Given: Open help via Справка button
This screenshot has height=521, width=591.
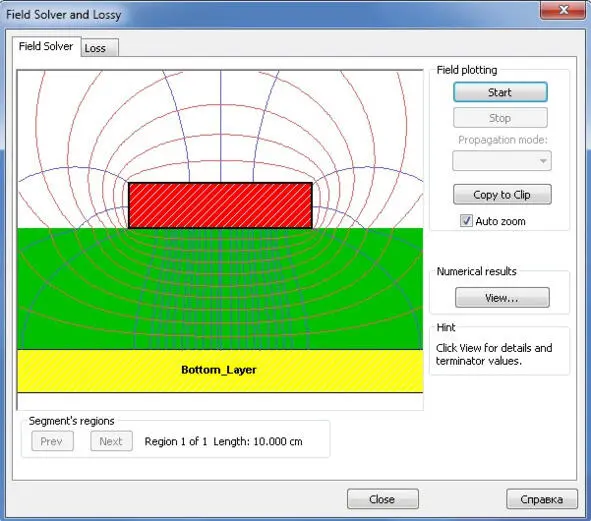Looking at the screenshot, I should pos(542,499).
